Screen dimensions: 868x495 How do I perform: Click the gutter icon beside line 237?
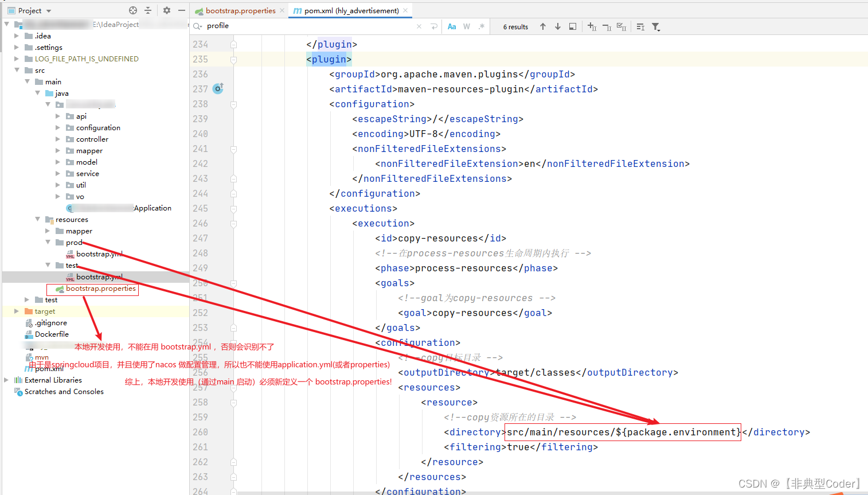(x=218, y=88)
